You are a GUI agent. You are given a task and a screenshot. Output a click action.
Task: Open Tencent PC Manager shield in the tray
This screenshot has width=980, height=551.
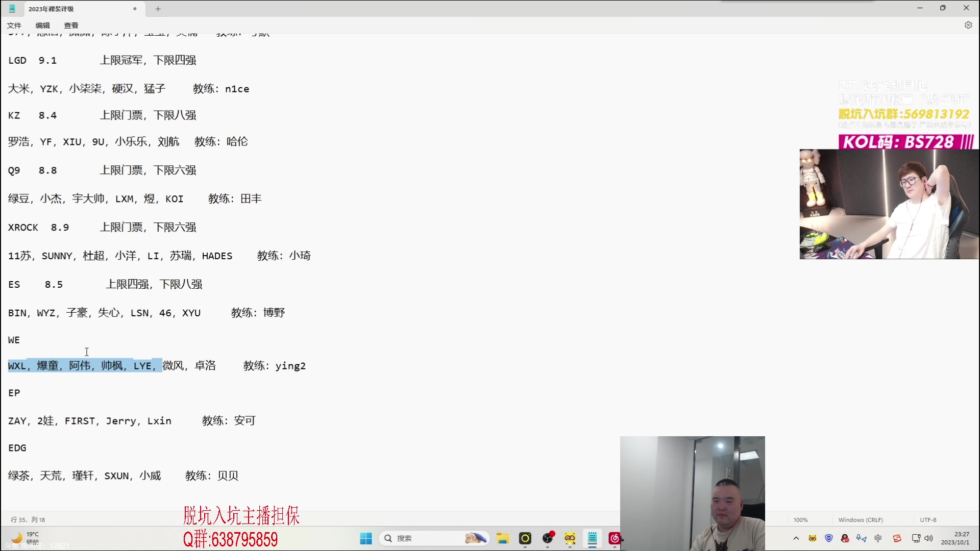point(828,539)
